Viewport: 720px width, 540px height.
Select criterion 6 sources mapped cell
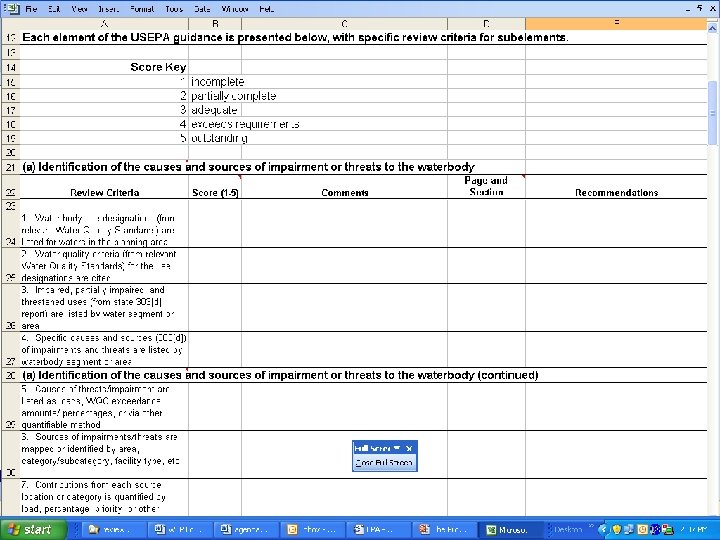pyautogui.click(x=104, y=455)
